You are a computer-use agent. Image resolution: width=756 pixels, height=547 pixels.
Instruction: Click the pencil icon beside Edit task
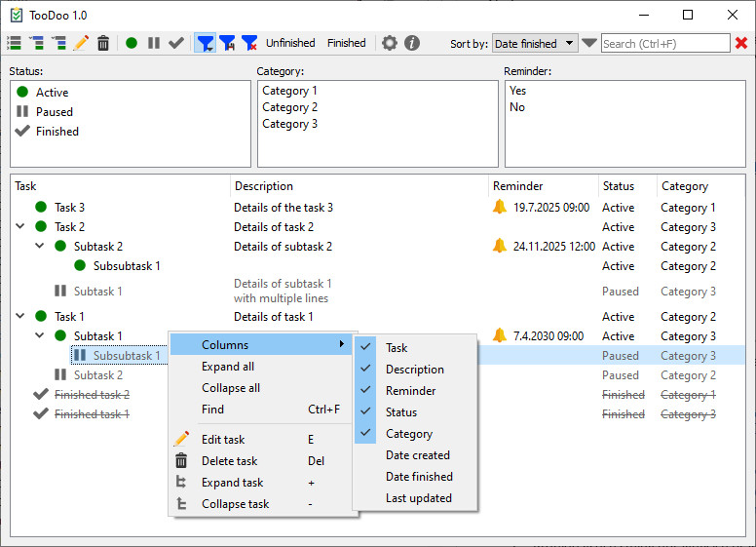click(x=181, y=439)
